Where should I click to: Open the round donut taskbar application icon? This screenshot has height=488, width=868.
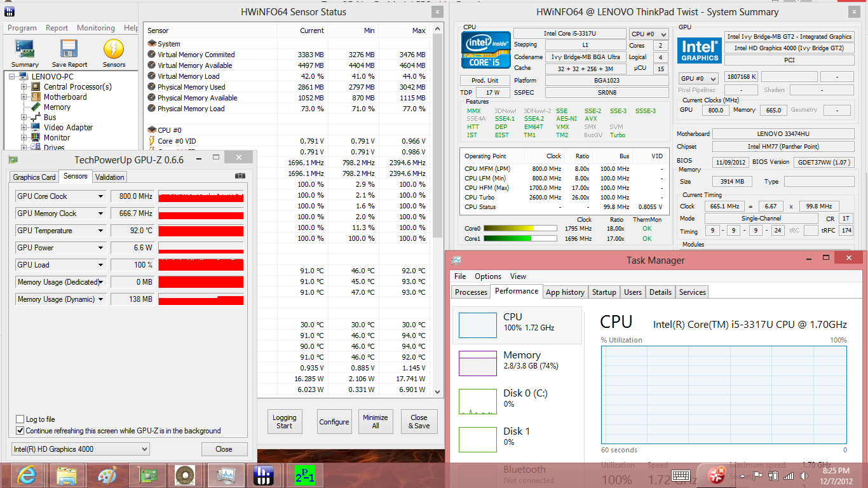click(x=186, y=475)
